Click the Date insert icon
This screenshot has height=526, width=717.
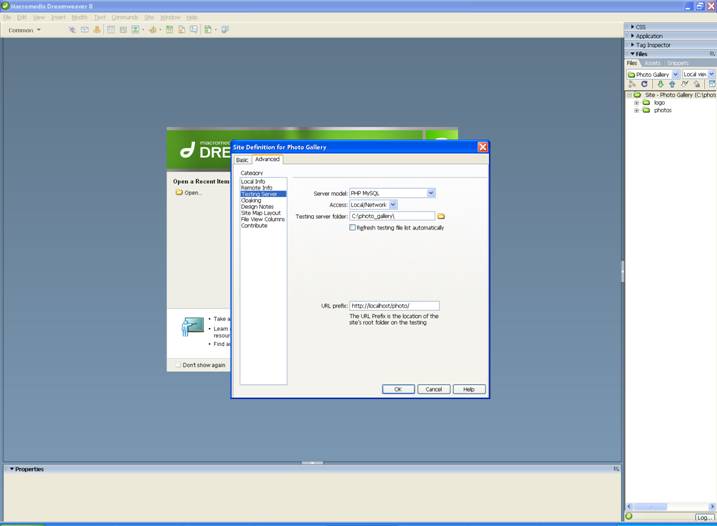169,30
